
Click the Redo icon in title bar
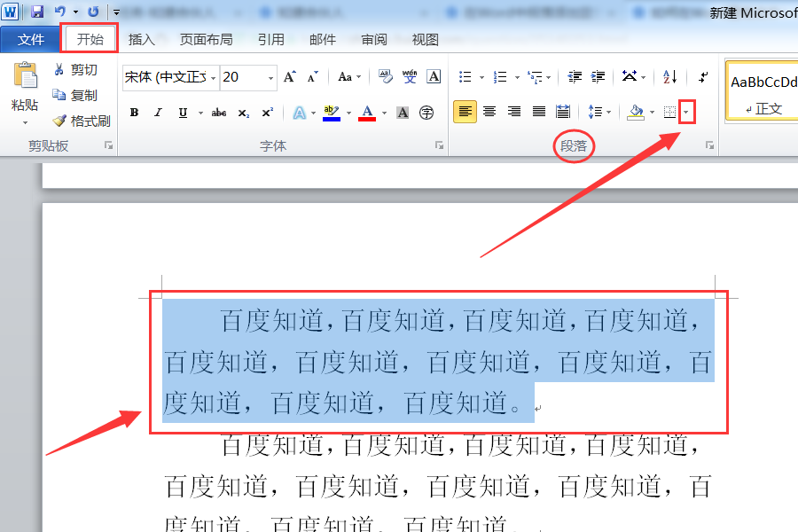[93, 12]
